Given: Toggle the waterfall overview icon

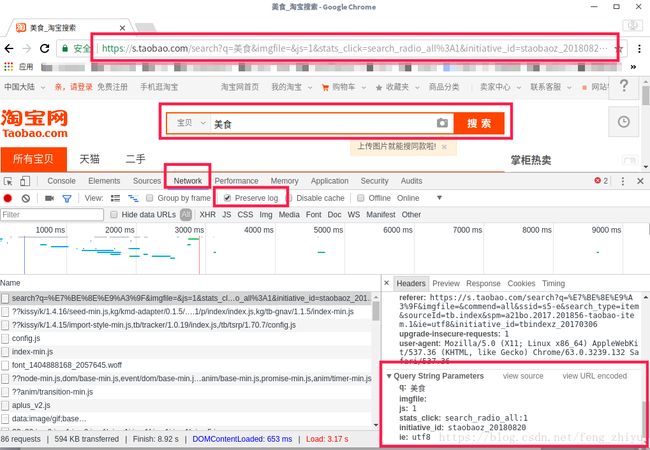Looking at the screenshot, I should [x=133, y=198].
